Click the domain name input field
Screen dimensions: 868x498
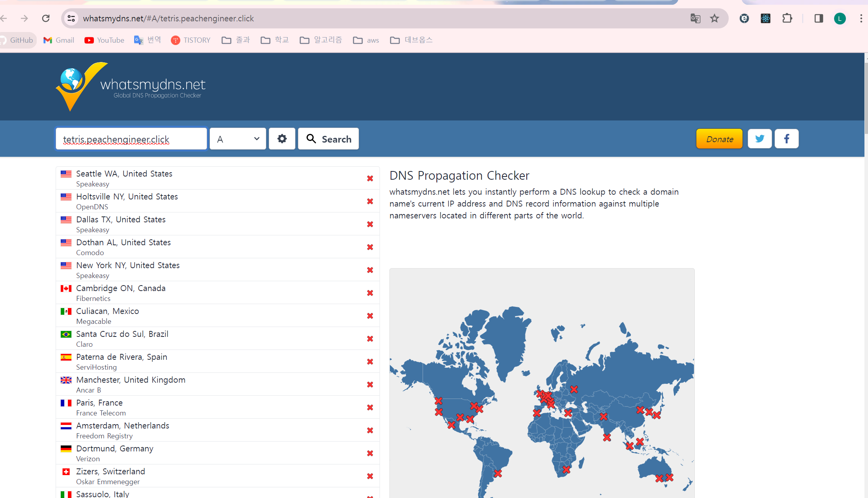click(131, 139)
